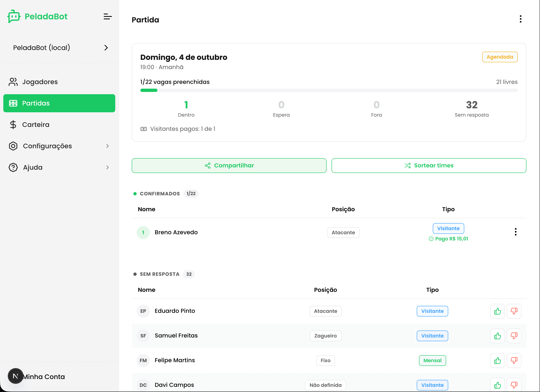Click the EP avatar for Eduardo Pinto
This screenshot has width=540, height=392.
143,311
